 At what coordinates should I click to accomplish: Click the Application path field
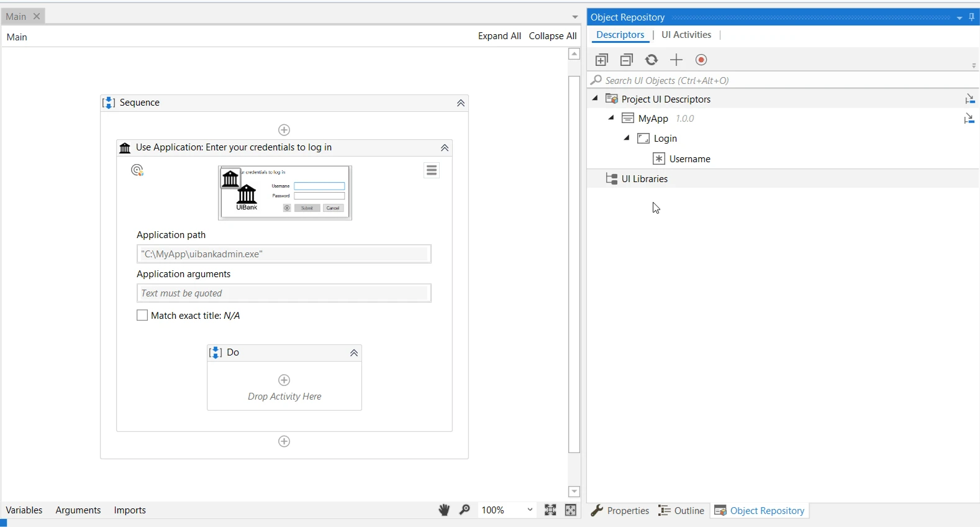click(284, 254)
